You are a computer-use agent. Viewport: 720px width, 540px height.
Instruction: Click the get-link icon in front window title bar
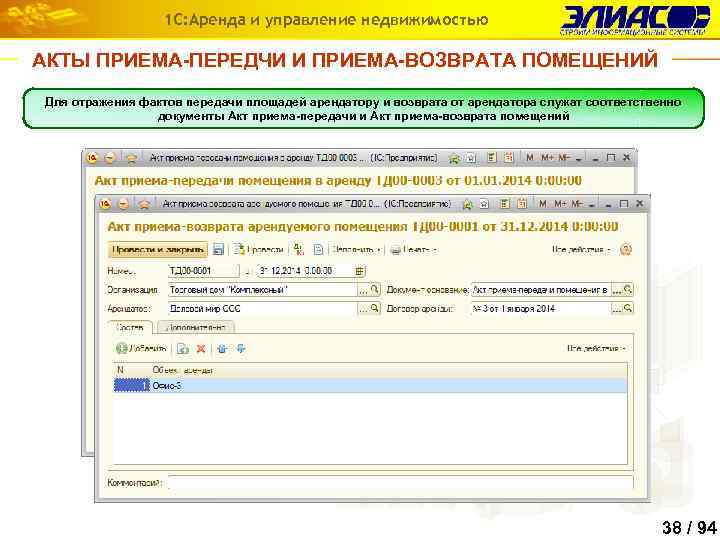pos(467,204)
